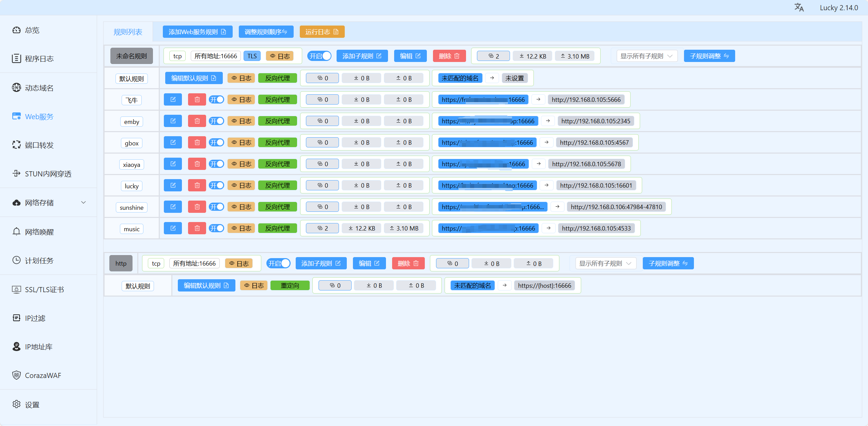868x426 pixels.
Task: Edit the music sub-rule
Action: (x=173, y=228)
